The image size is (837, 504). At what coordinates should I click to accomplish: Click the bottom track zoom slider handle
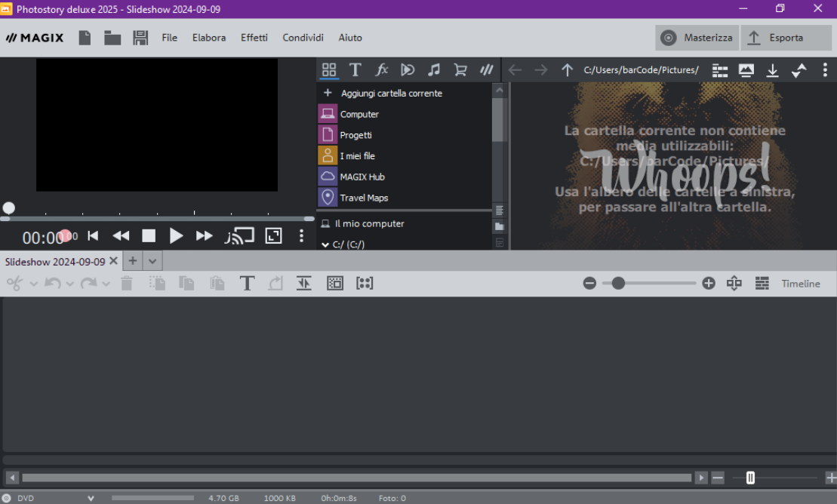(750, 478)
